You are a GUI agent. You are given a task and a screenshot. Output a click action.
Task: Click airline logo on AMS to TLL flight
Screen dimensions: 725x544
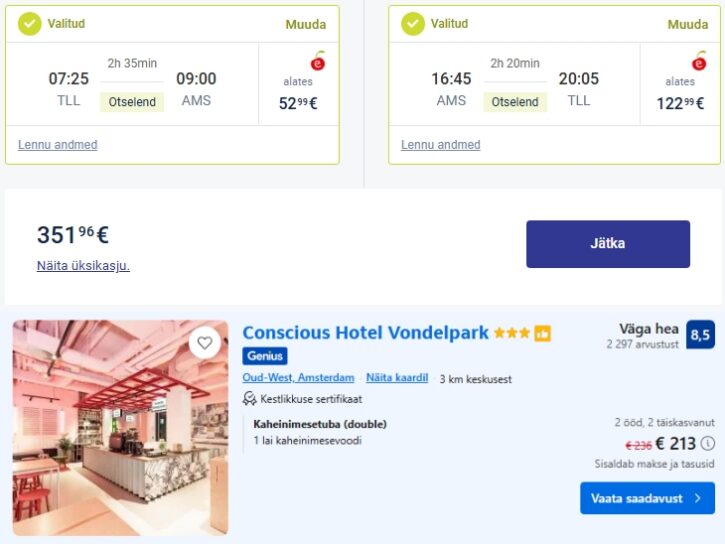tap(700, 61)
